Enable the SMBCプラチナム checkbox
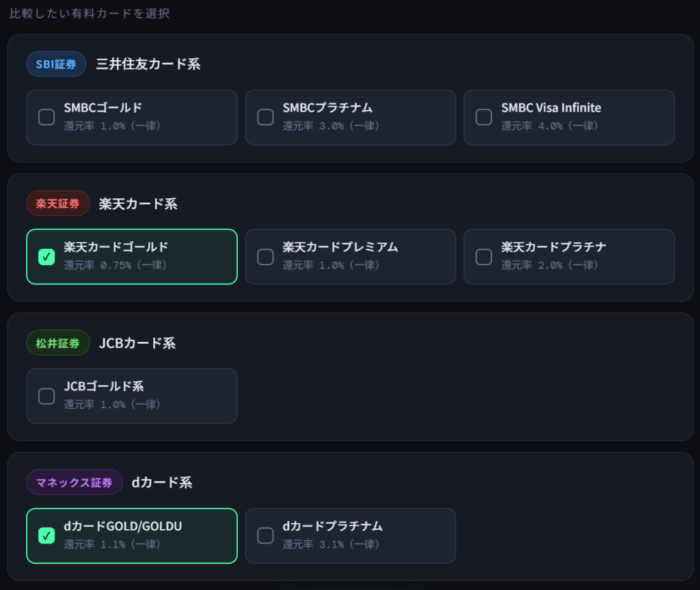Screen dimensions: 700x590 pyautogui.click(x=265, y=117)
